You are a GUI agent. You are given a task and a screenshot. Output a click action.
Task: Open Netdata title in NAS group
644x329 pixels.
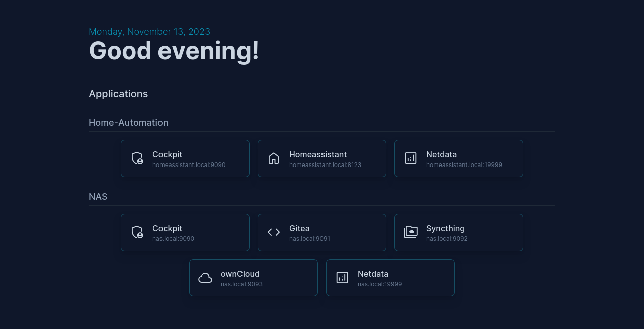pos(373,274)
